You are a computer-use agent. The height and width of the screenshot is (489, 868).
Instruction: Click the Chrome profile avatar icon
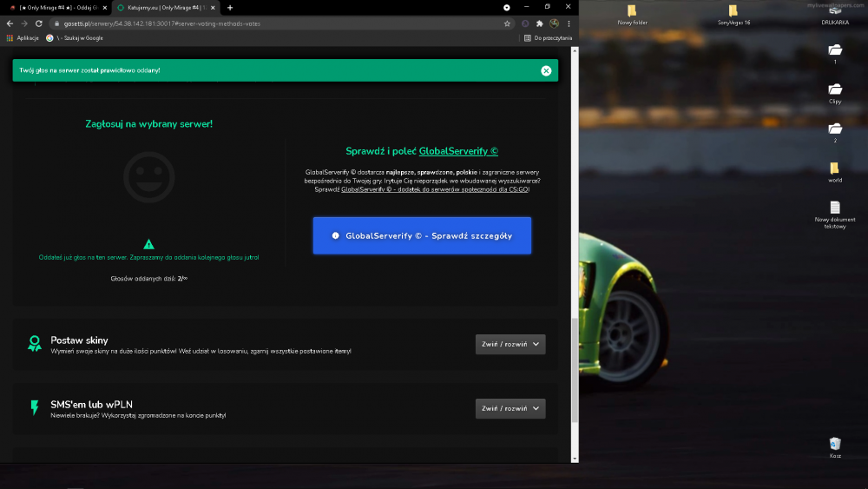coord(554,23)
